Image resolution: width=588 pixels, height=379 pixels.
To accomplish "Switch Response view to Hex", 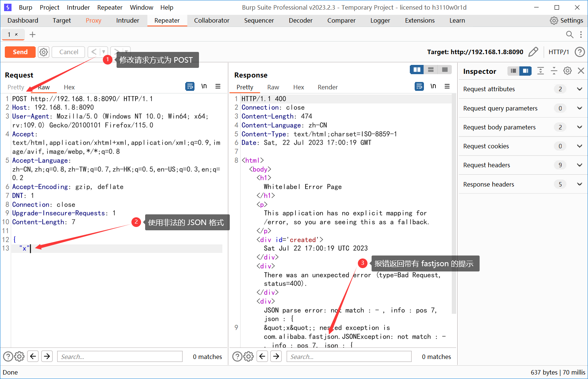I will (x=298, y=87).
